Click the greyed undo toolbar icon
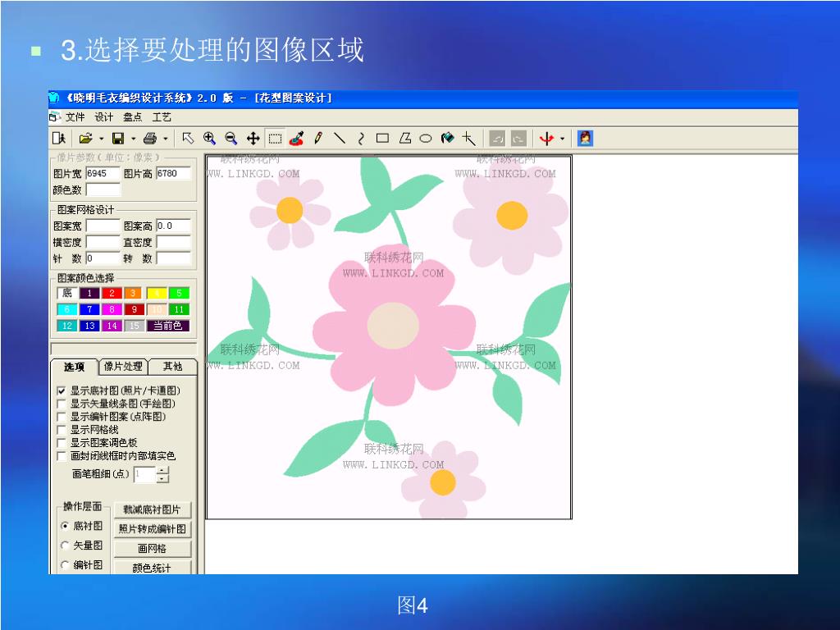840x630 pixels. [x=498, y=139]
